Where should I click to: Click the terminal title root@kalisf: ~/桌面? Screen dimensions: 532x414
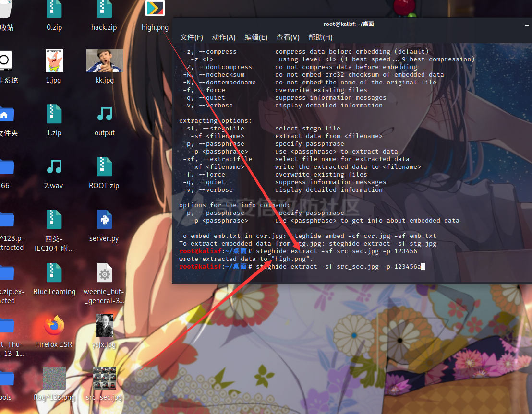point(349,24)
